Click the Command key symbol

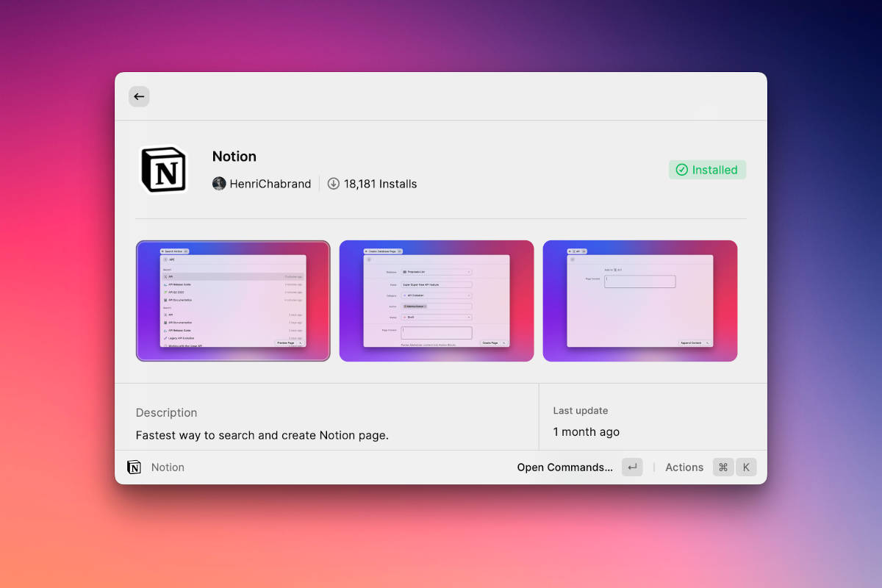723,467
